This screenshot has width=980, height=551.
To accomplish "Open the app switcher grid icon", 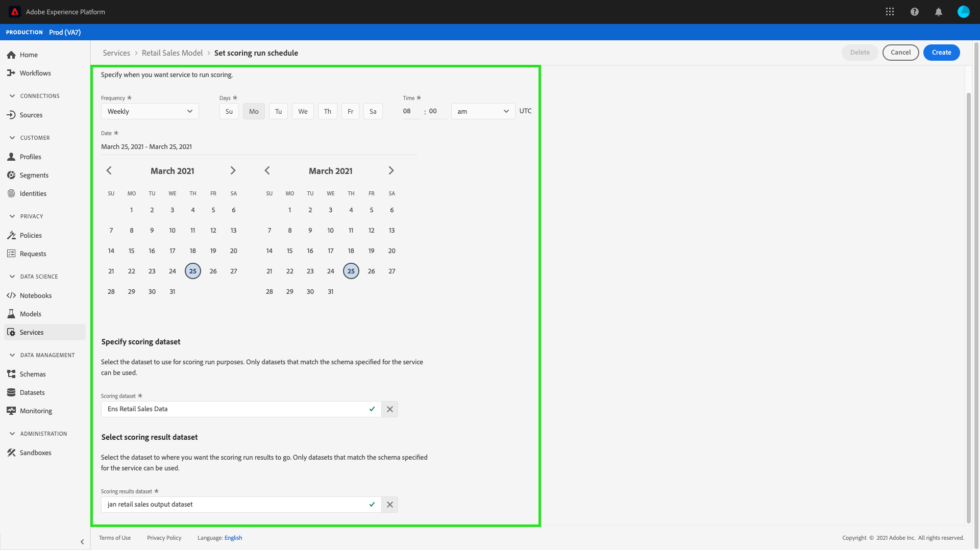I will [890, 12].
